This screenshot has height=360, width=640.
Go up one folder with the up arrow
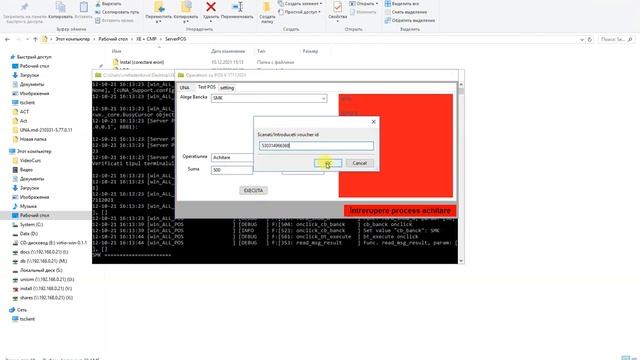[36, 39]
